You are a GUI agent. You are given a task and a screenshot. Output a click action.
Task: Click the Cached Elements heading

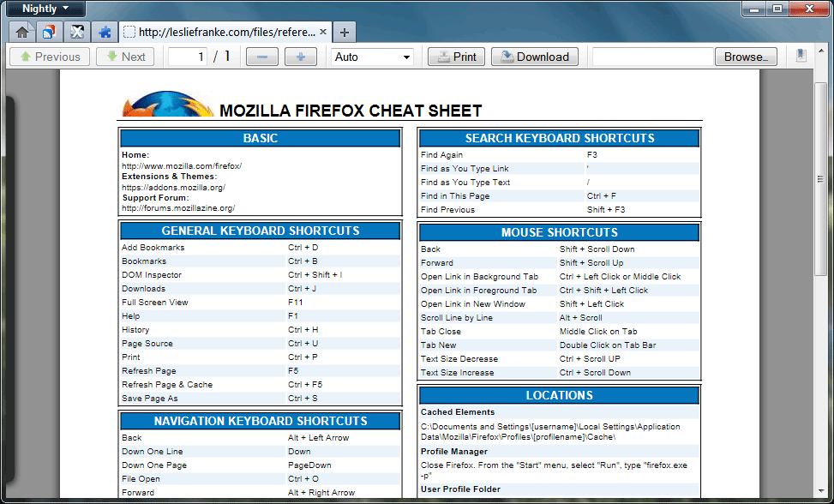(458, 412)
